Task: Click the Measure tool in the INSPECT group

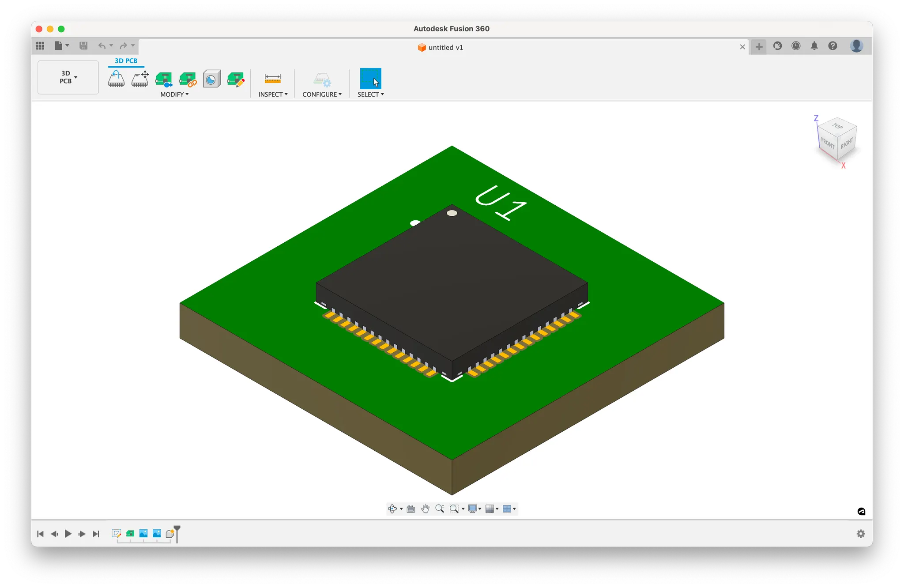Action: (272, 79)
